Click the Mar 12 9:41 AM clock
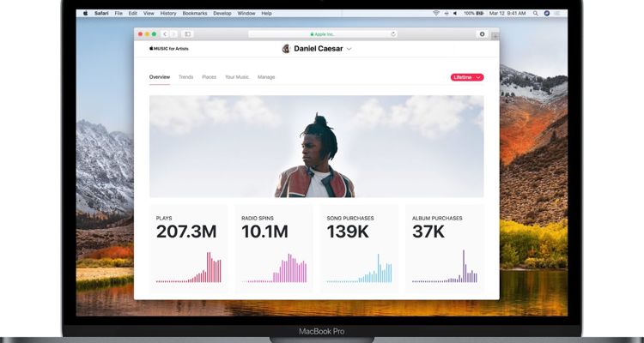 click(x=507, y=14)
